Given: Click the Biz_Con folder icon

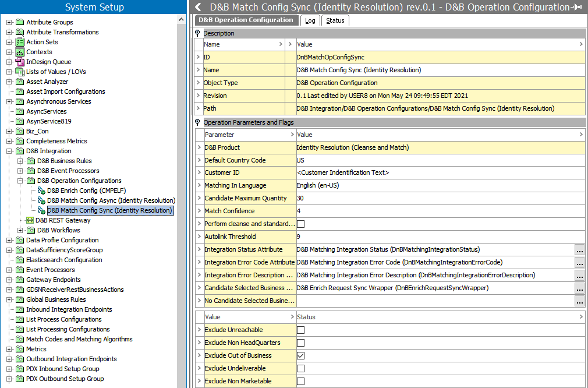Looking at the screenshot, I should [20, 131].
